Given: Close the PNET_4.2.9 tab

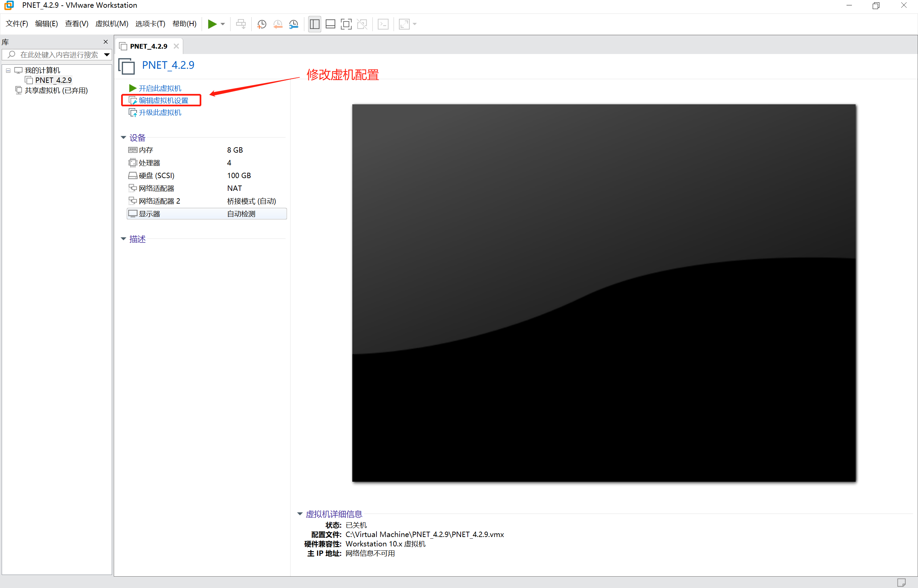Looking at the screenshot, I should coord(176,46).
